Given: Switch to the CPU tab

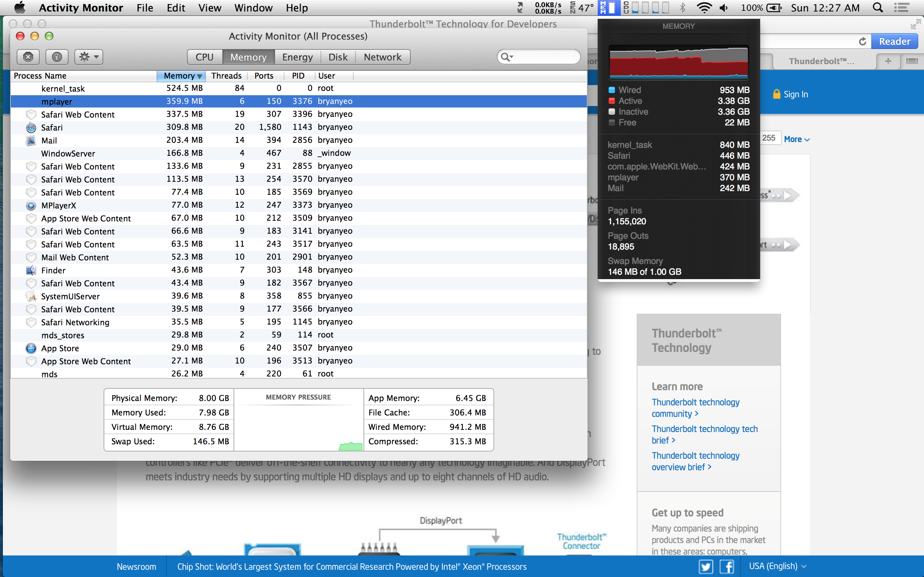Looking at the screenshot, I should point(204,57).
